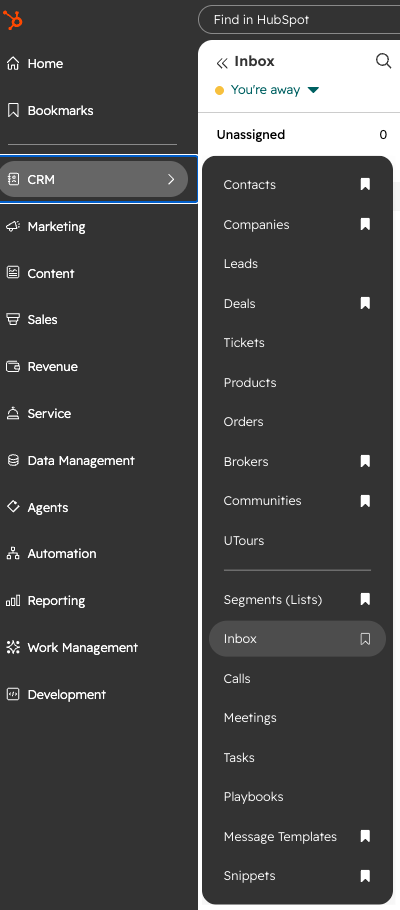Open Revenue section in sidebar
The height and width of the screenshot is (910, 400).
coord(52,367)
